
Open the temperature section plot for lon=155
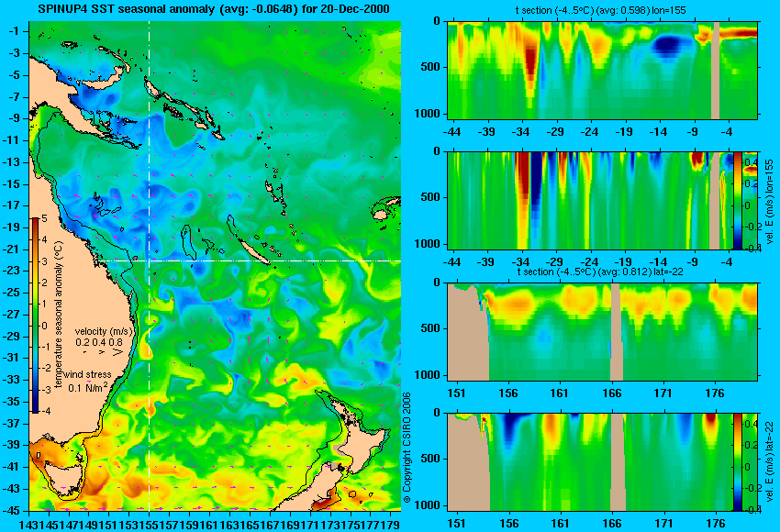click(602, 70)
